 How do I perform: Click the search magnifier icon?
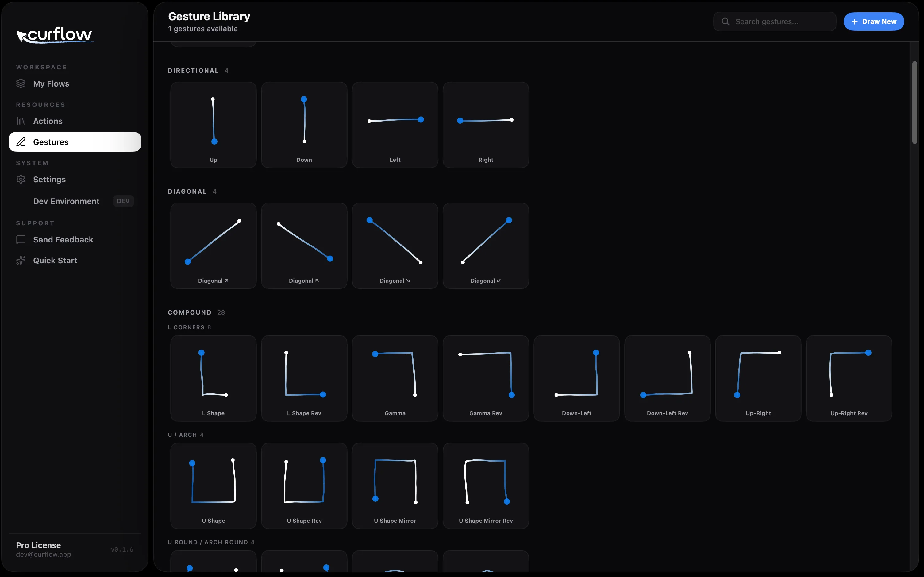point(725,22)
